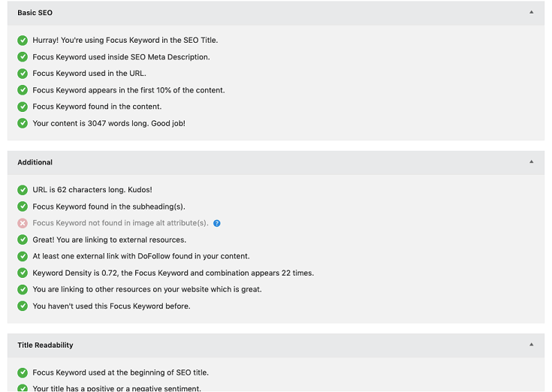Viewport: 552px width, 392px height.
Task: Click the Title Readability header label
Action: click(45, 345)
